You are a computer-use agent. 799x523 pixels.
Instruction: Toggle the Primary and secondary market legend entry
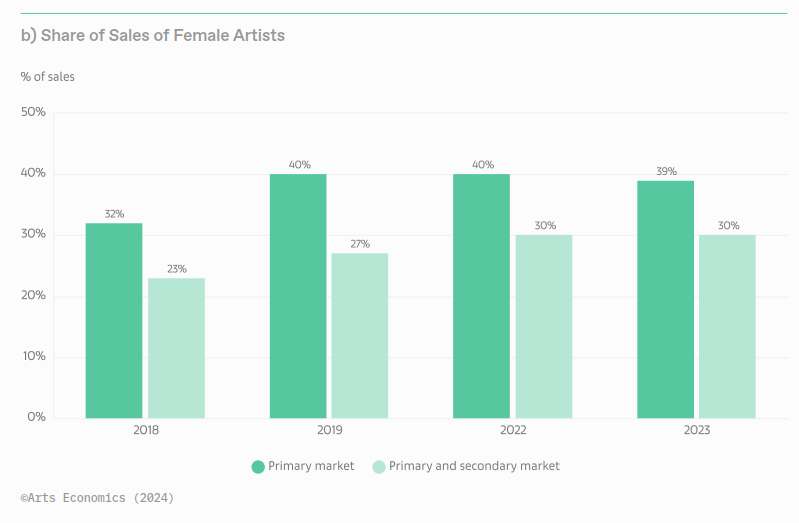pyautogui.click(x=466, y=466)
